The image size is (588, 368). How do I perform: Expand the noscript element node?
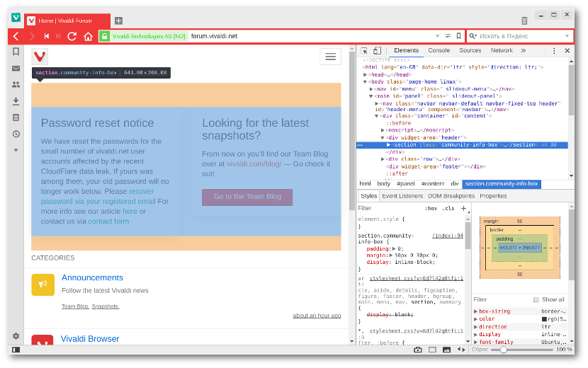pyautogui.click(x=383, y=130)
